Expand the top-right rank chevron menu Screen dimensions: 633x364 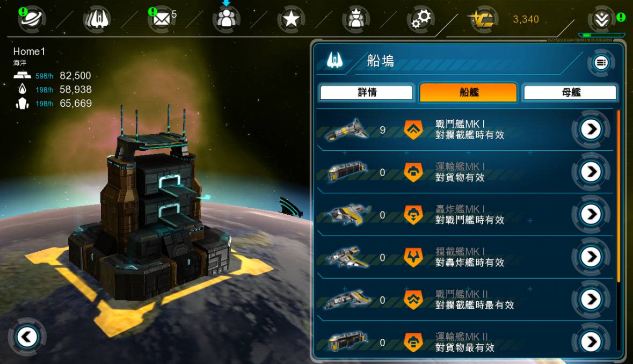click(601, 19)
